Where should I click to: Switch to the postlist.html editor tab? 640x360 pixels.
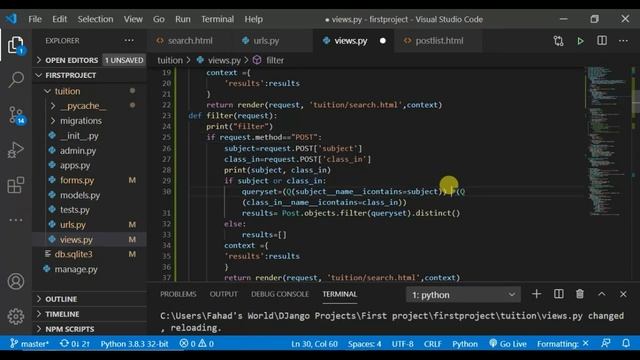[x=438, y=41]
